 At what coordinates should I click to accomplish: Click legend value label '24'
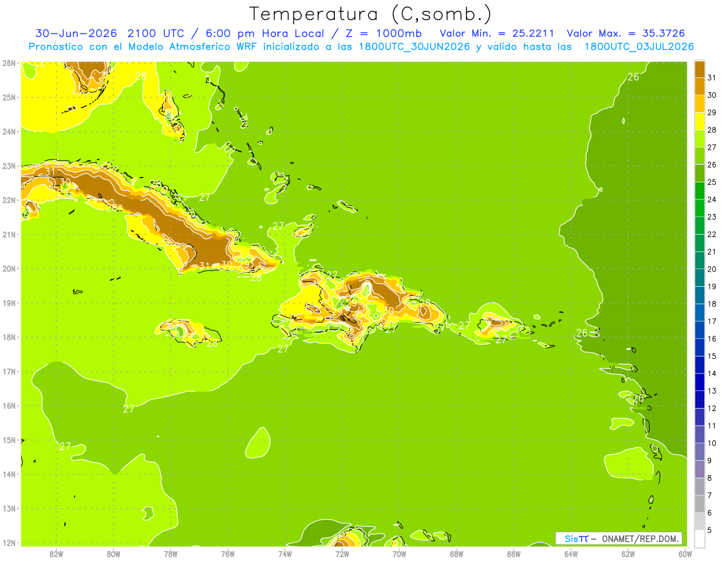[712, 199]
